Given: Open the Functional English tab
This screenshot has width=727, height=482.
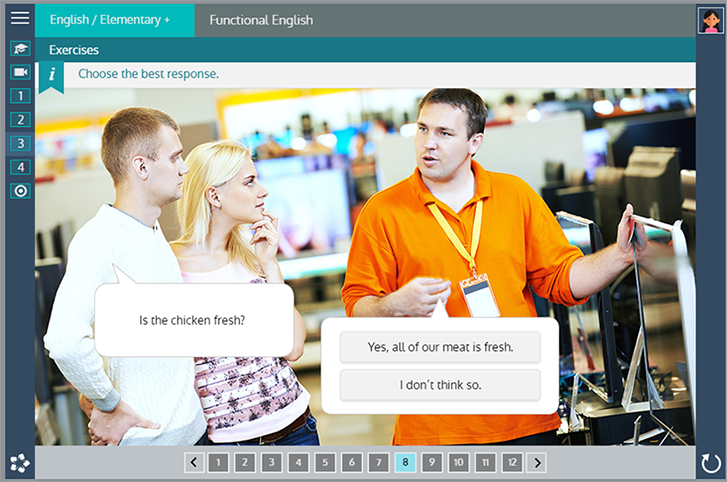Looking at the screenshot, I should coord(261,19).
